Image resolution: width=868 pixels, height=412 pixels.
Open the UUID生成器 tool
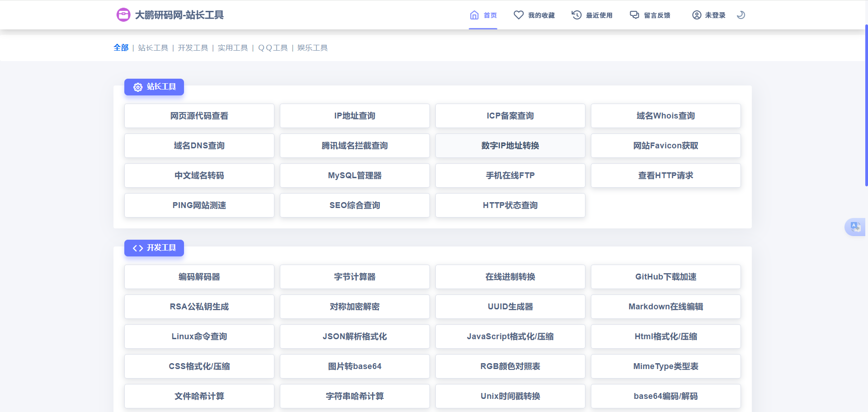click(510, 307)
